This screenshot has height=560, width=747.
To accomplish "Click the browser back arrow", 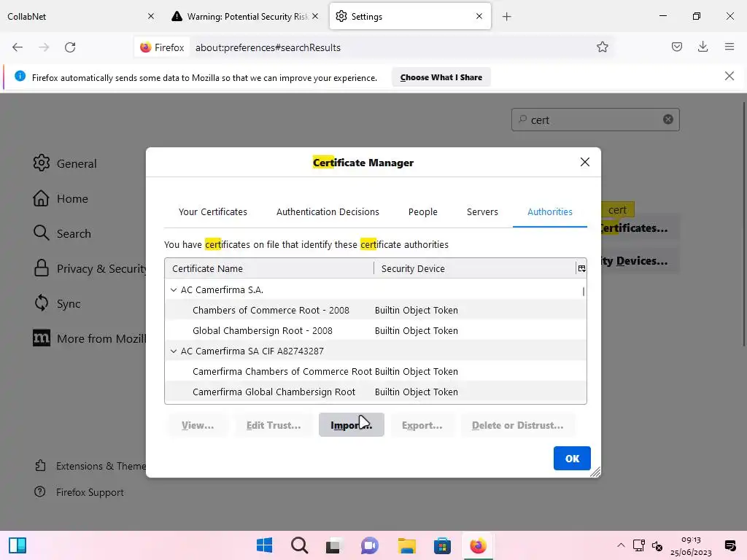I will (18, 47).
